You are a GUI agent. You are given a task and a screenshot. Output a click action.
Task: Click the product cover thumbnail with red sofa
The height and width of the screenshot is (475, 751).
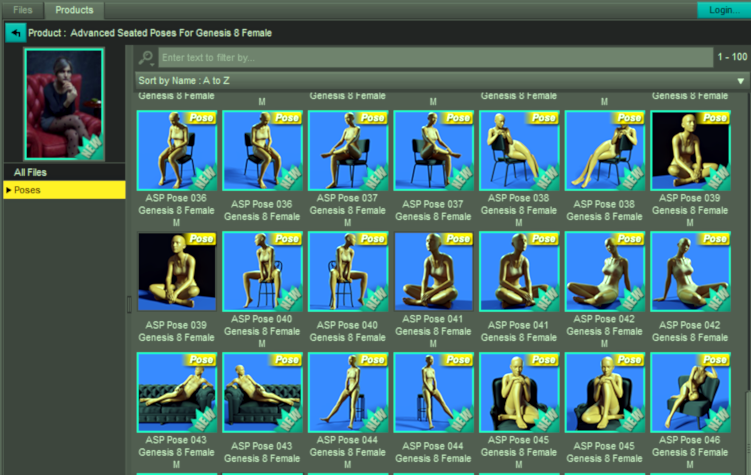tap(64, 104)
